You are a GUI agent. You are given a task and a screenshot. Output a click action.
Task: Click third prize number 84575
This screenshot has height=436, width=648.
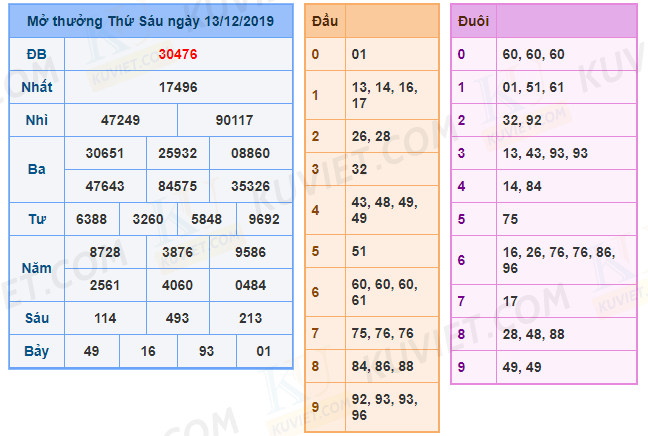pos(178,185)
